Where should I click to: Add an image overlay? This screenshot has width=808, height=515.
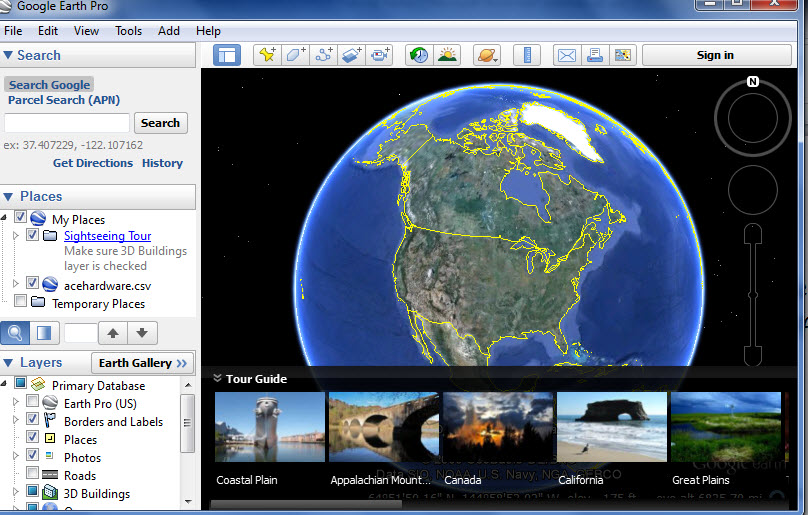click(x=351, y=55)
